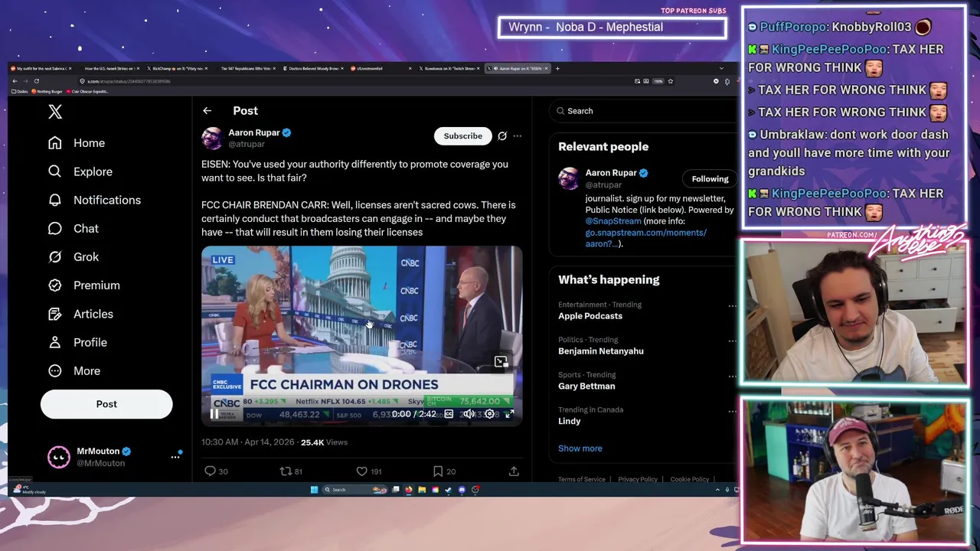Open the @SnapStream mention link
This screenshot has width=980, height=551.
point(613,221)
